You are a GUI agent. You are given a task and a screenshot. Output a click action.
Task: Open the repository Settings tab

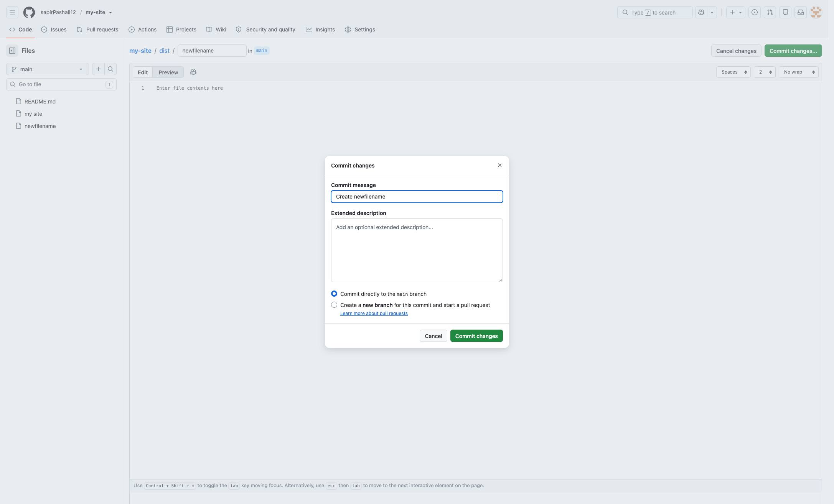360,30
